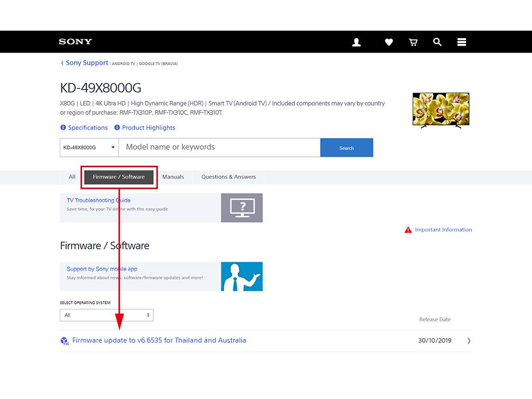This screenshot has width=532, height=399.
Task: Click the Model name or keywords field
Action: click(x=219, y=148)
